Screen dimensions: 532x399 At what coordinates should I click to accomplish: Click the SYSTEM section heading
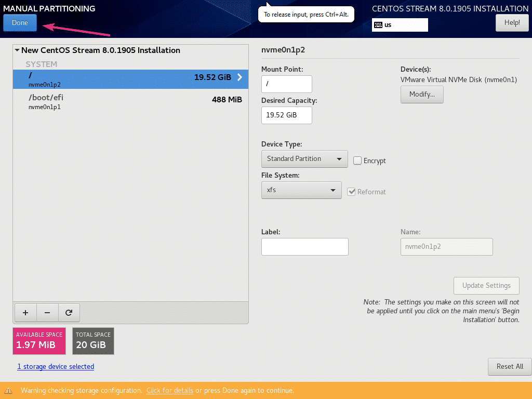pos(42,64)
